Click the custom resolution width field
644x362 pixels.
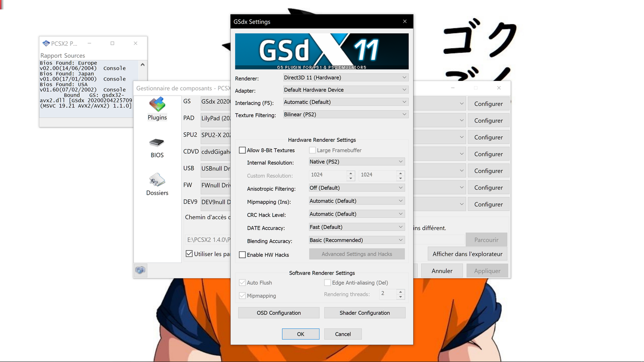coord(328,175)
